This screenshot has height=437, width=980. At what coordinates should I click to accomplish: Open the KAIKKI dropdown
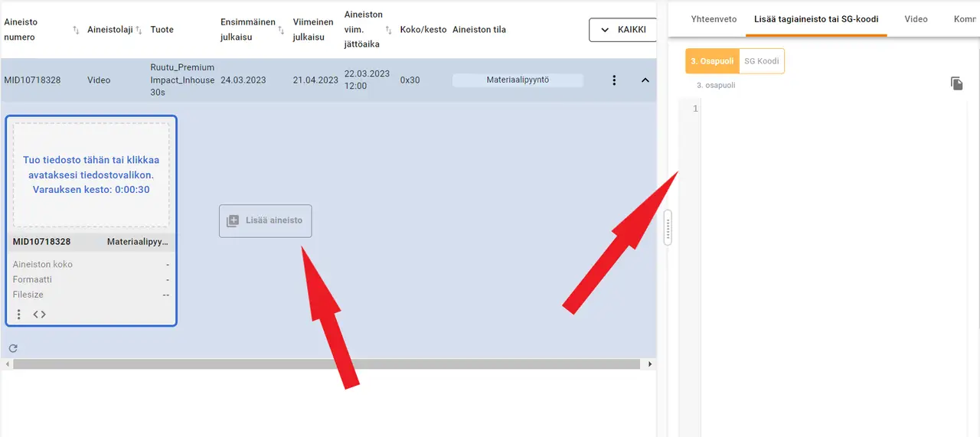(x=622, y=30)
